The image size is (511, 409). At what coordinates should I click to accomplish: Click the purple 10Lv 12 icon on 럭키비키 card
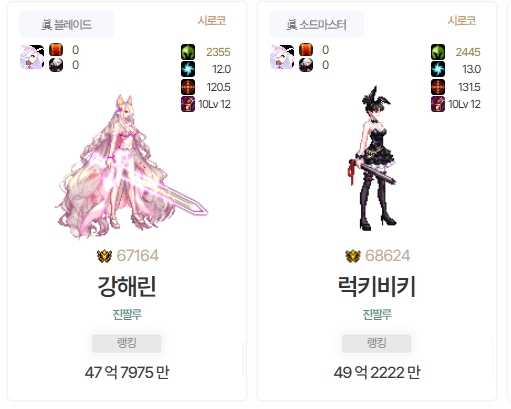438,104
